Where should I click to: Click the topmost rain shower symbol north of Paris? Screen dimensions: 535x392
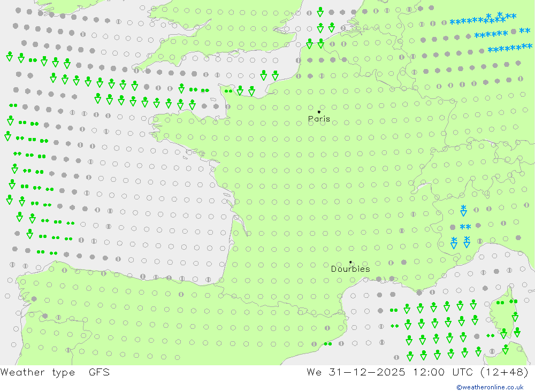point(320,12)
